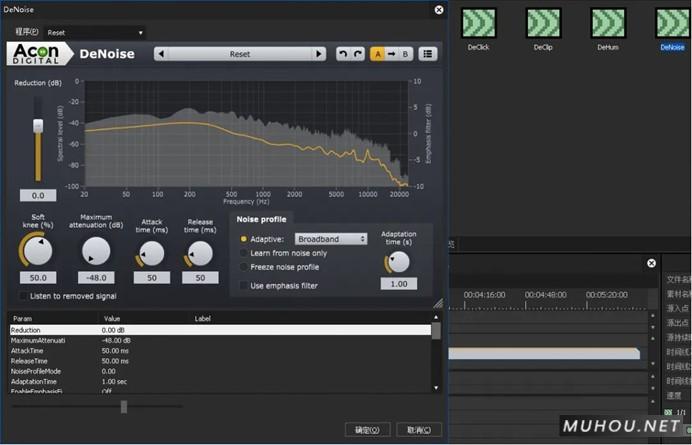Click the Adaptation time knob
This screenshot has height=445, width=692.
click(x=399, y=262)
